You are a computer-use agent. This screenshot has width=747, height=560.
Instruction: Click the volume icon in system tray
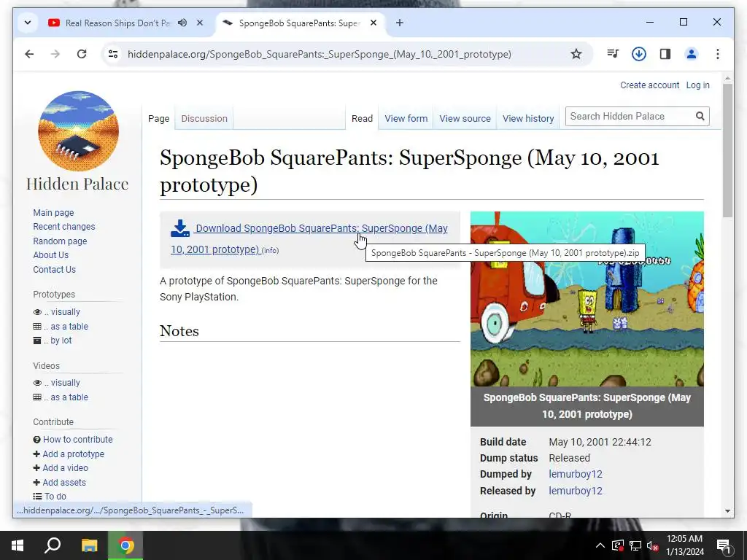point(652,545)
